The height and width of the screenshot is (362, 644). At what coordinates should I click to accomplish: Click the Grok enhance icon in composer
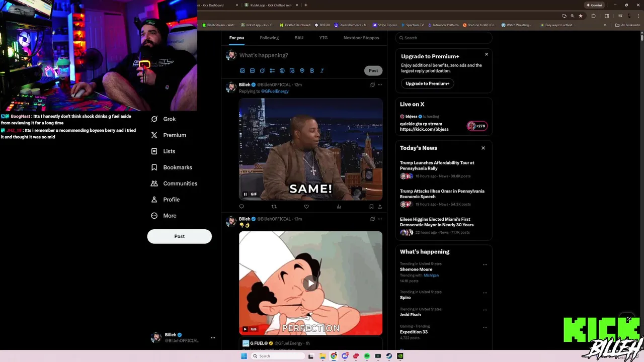(x=262, y=71)
